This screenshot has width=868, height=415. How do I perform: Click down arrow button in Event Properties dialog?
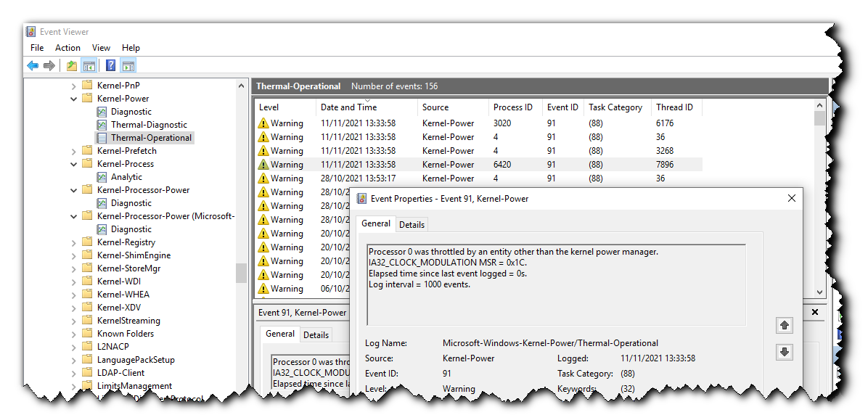click(784, 353)
